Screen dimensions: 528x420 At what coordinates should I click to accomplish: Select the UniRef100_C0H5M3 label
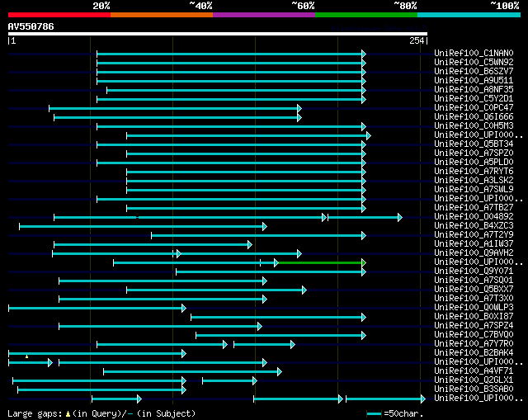474,126
